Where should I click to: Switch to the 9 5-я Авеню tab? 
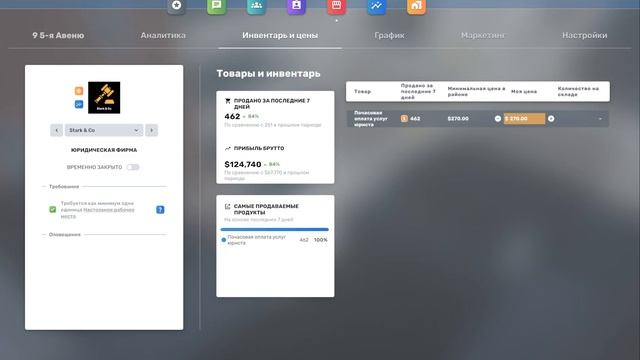pyautogui.click(x=58, y=36)
